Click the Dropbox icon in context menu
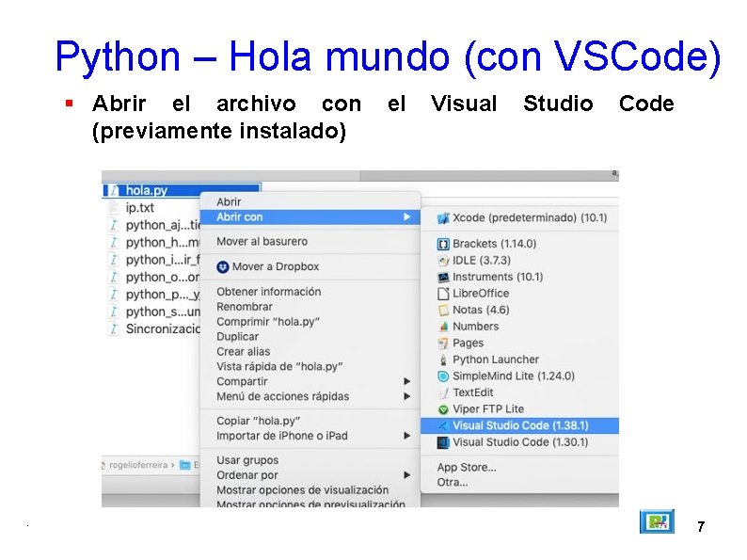 point(222,267)
